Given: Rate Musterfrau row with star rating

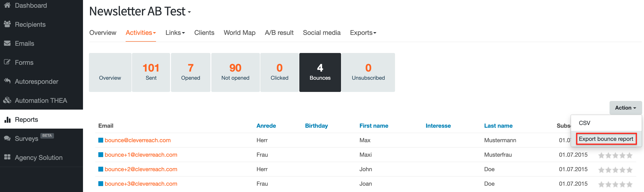Looking at the screenshot, I should click(615, 155).
